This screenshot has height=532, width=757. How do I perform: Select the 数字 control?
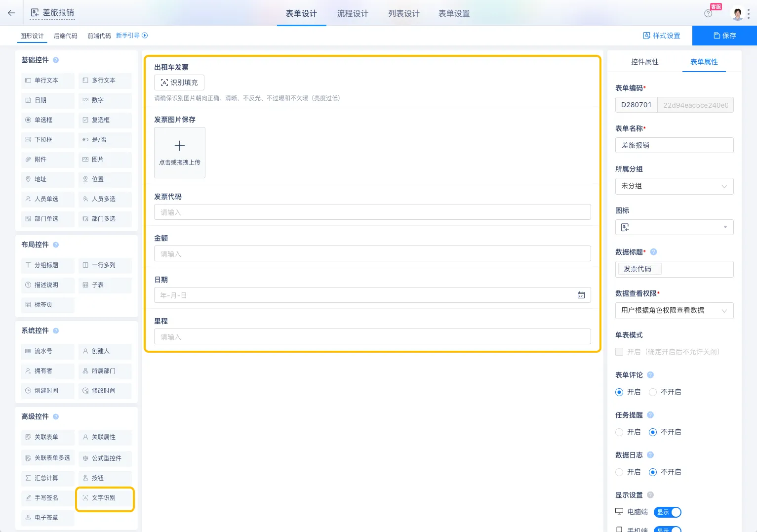click(x=105, y=100)
